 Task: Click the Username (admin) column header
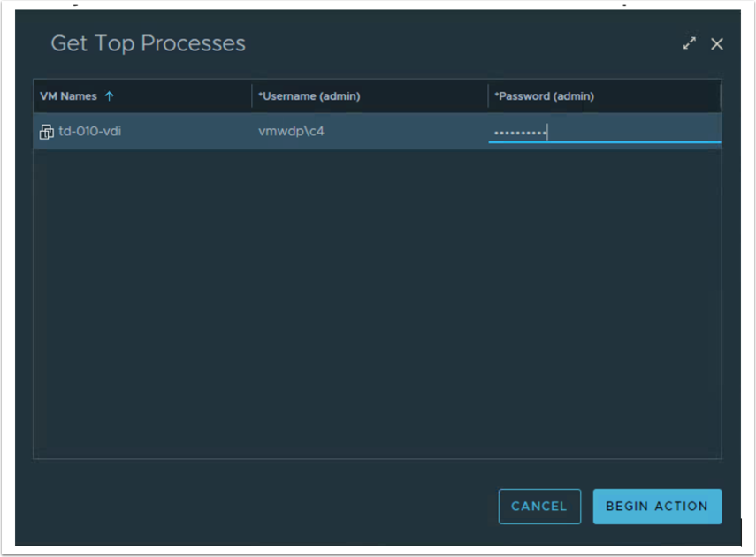click(309, 96)
